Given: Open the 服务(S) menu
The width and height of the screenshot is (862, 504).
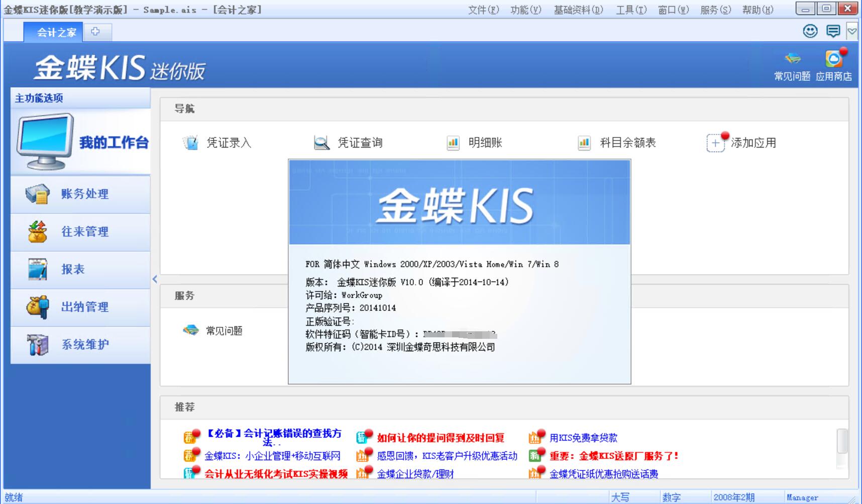Looking at the screenshot, I should coord(716,10).
